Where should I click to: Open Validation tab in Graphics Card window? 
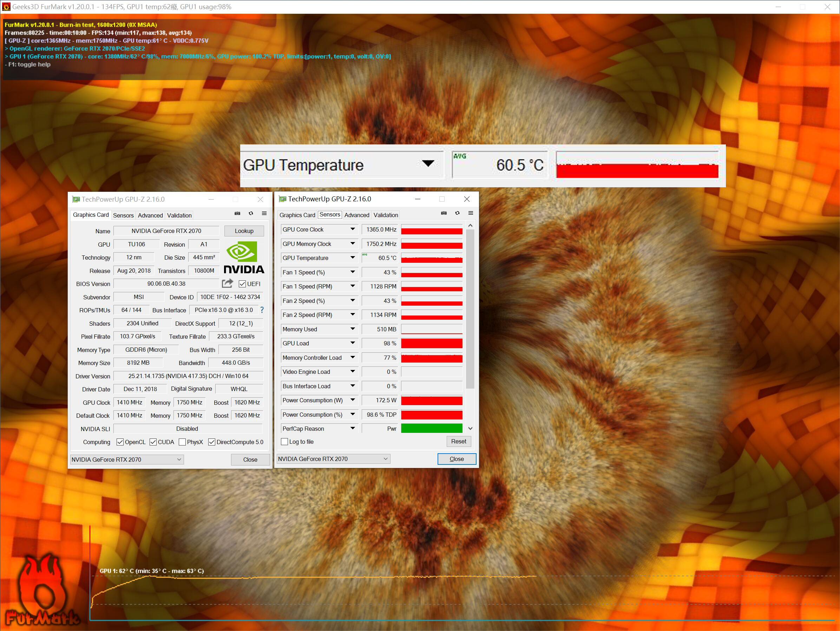[x=179, y=215]
